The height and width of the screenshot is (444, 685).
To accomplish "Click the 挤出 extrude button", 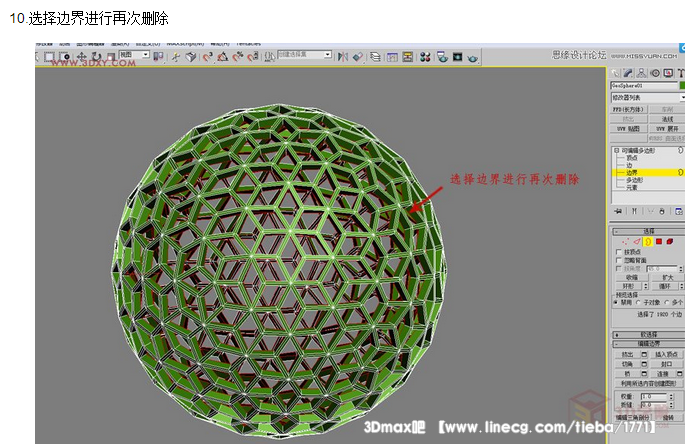I will 627,354.
